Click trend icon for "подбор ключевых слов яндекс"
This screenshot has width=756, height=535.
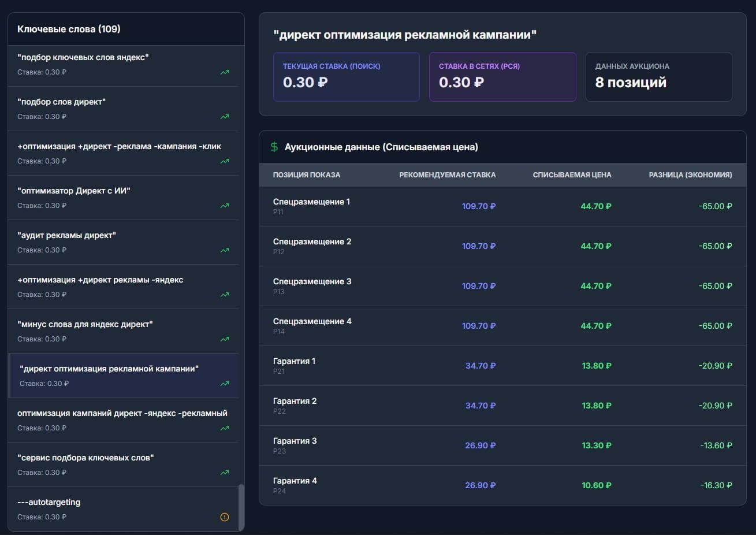coord(225,72)
